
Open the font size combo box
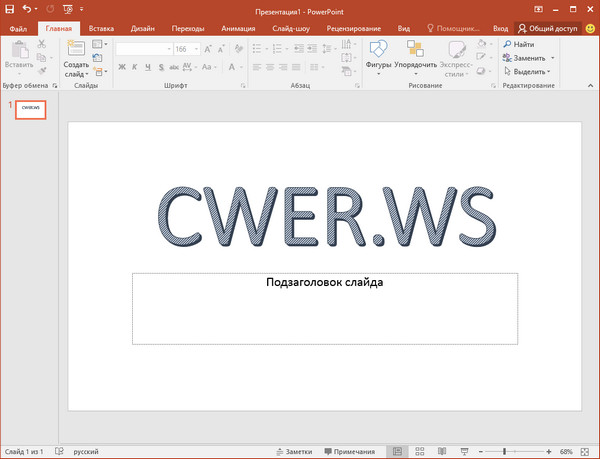(187, 48)
